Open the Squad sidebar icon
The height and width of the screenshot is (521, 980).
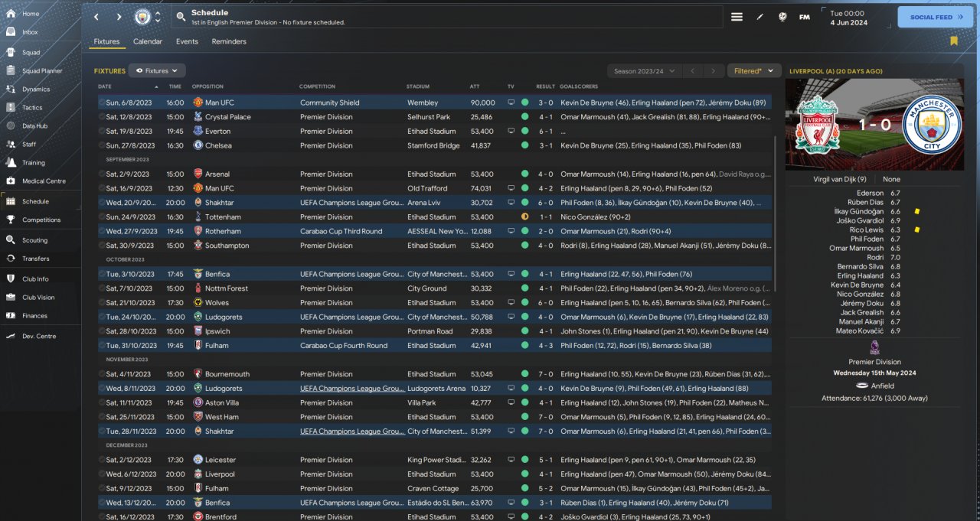tap(11, 53)
